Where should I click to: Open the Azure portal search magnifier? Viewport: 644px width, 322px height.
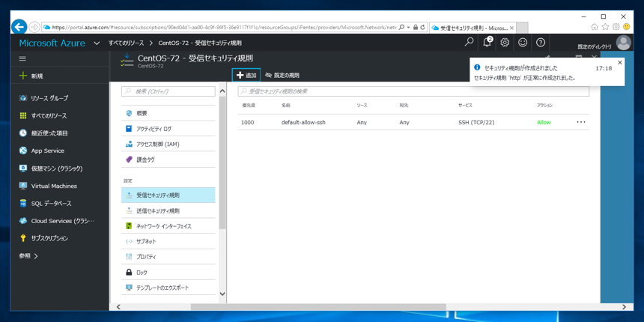(x=469, y=42)
